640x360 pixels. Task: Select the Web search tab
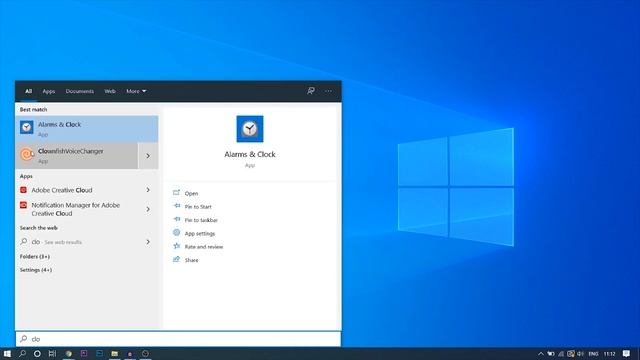pos(110,91)
